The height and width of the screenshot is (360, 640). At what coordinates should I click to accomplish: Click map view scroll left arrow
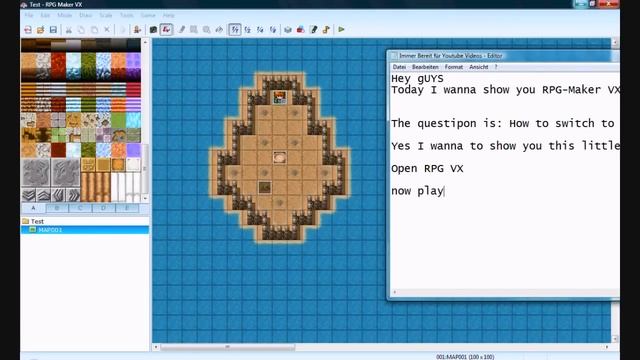(156, 347)
